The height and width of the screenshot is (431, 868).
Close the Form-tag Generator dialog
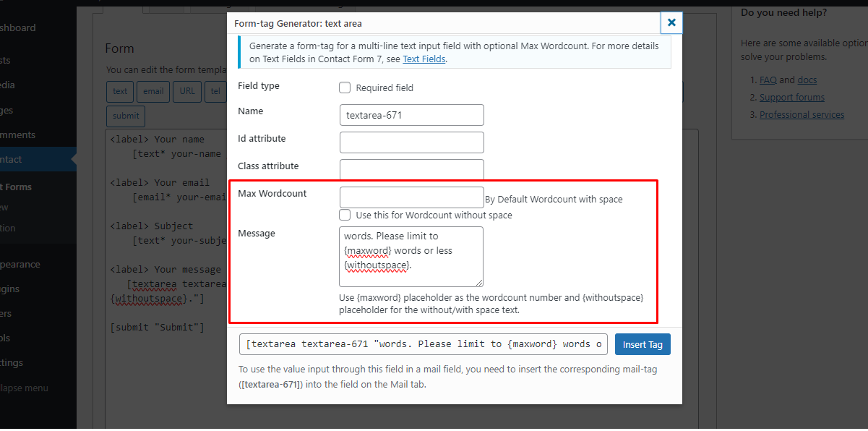(x=671, y=23)
